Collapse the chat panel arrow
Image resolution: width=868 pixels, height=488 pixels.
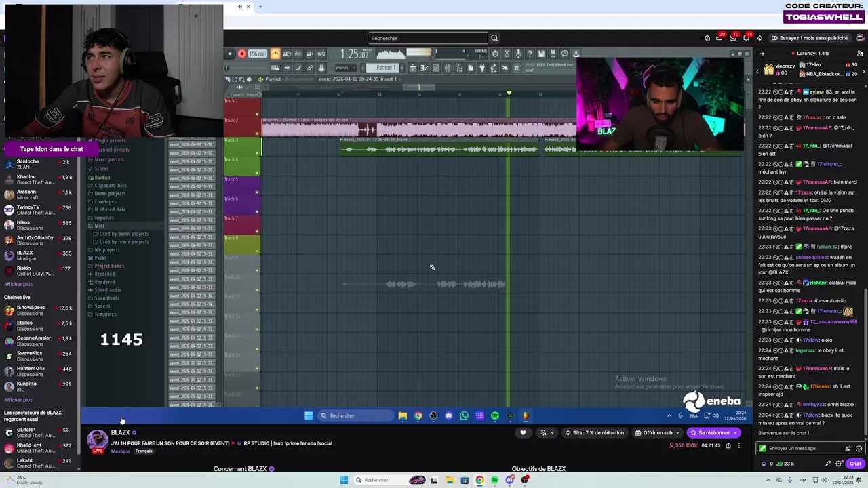[x=762, y=53]
